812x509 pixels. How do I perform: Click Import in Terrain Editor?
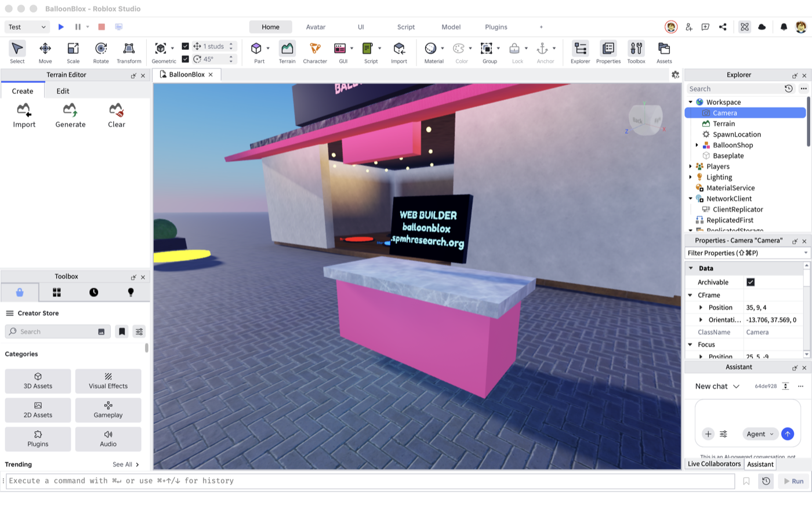(24, 115)
